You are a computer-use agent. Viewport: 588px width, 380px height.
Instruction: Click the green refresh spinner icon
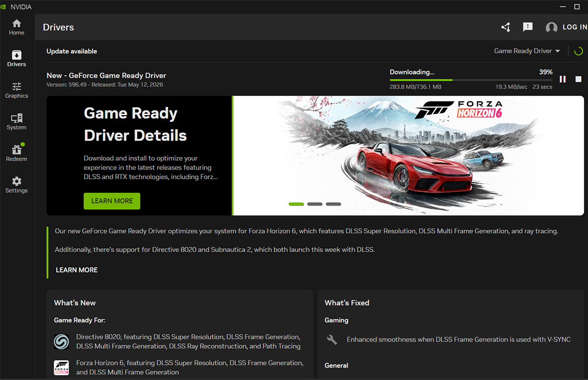[578, 51]
